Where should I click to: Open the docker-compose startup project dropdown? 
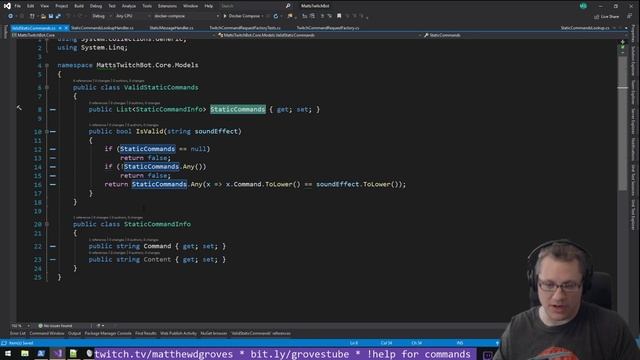(186, 16)
